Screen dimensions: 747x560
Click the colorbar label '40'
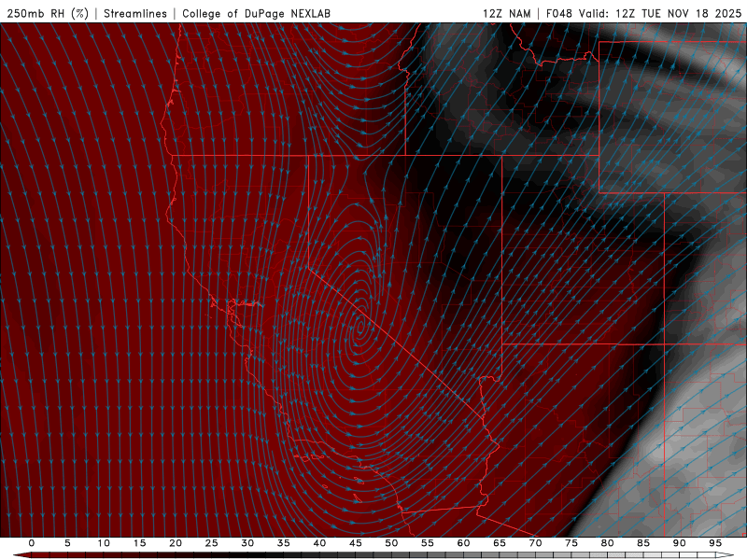tap(319, 543)
